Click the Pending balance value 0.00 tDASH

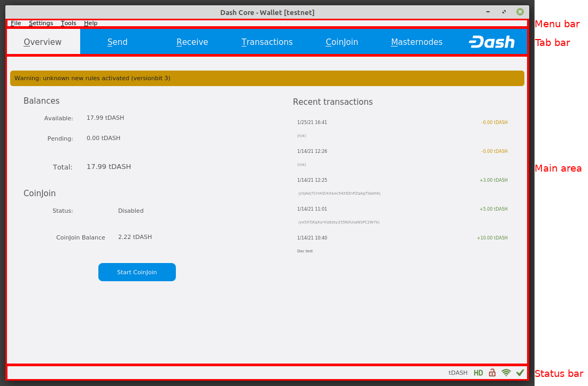pos(104,138)
